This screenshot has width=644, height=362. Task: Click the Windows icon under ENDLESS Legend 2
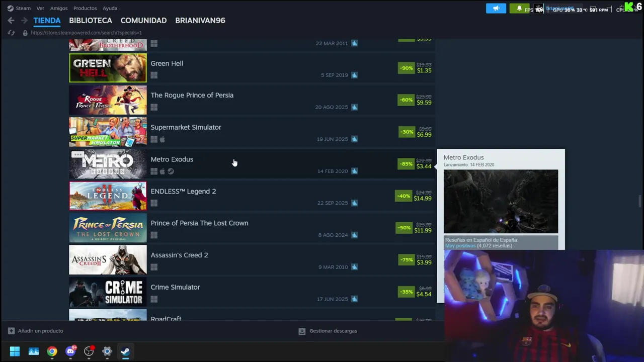[x=154, y=203]
